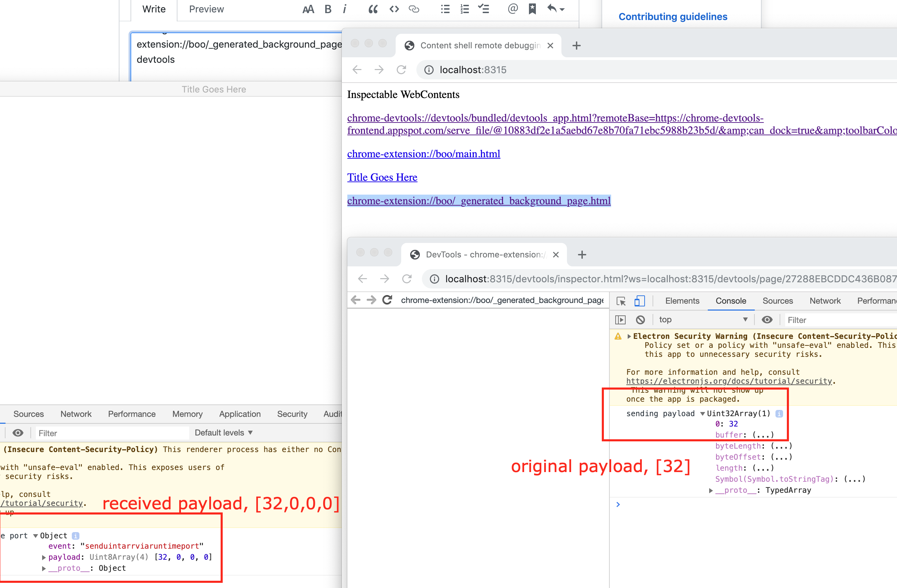
Task: Go forward in the DevTools browser window
Action: 384,279
